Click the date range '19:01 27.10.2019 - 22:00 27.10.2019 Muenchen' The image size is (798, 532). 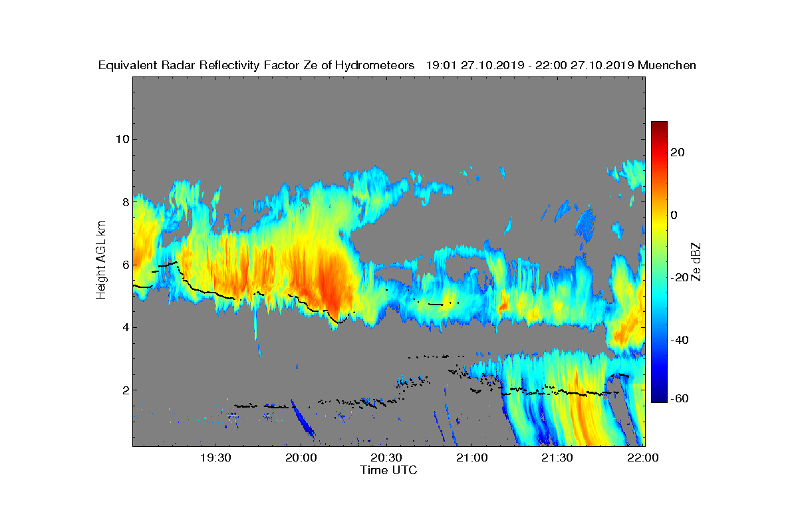pyautogui.click(x=561, y=65)
